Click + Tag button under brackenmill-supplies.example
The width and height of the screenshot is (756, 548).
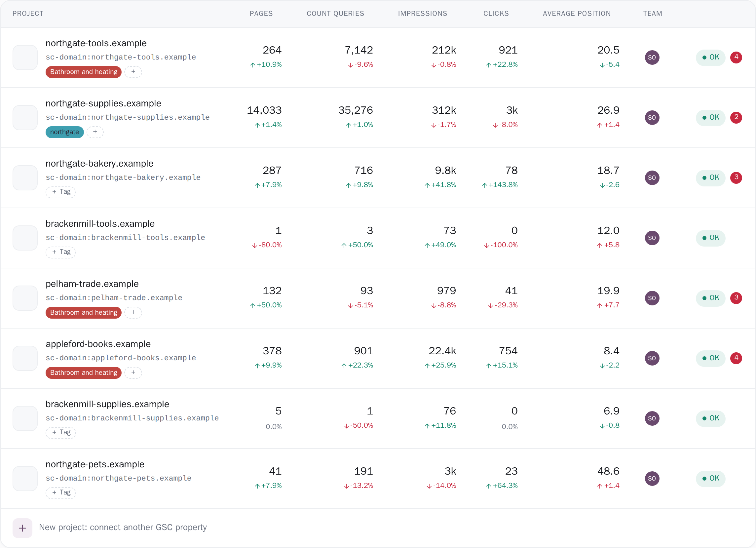[61, 432]
